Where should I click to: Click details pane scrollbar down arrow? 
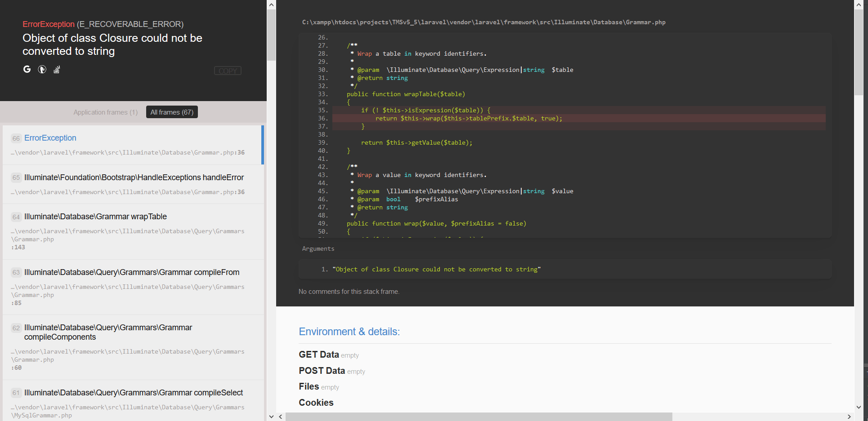click(x=859, y=407)
